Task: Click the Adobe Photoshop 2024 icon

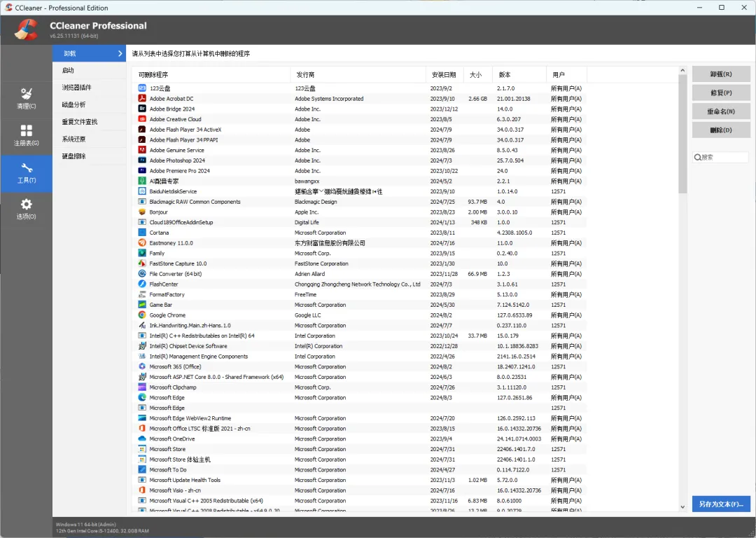Action: pyautogui.click(x=141, y=160)
